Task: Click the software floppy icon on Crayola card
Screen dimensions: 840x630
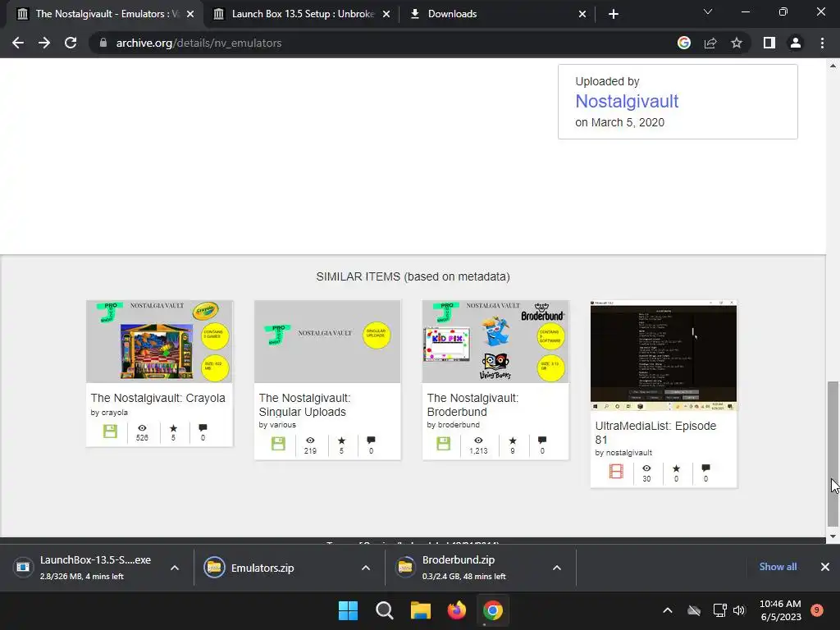Action: click(x=110, y=431)
